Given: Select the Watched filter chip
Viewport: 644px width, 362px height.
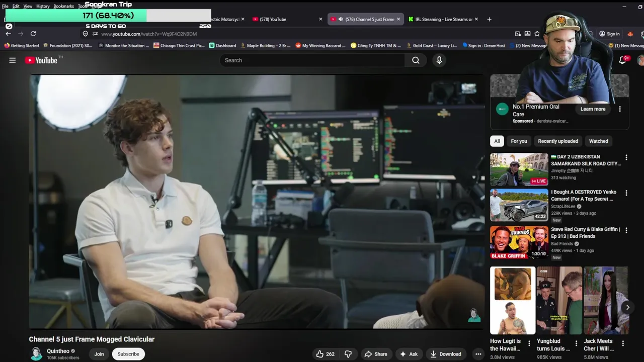Looking at the screenshot, I should coord(599,141).
